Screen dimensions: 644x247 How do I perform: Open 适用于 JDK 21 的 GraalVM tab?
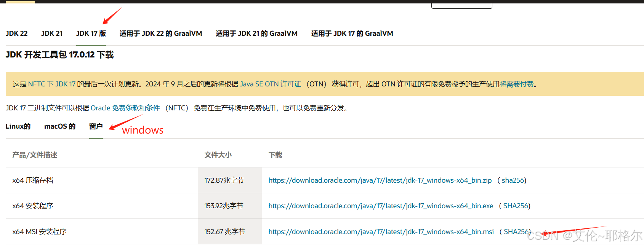point(256,33)
